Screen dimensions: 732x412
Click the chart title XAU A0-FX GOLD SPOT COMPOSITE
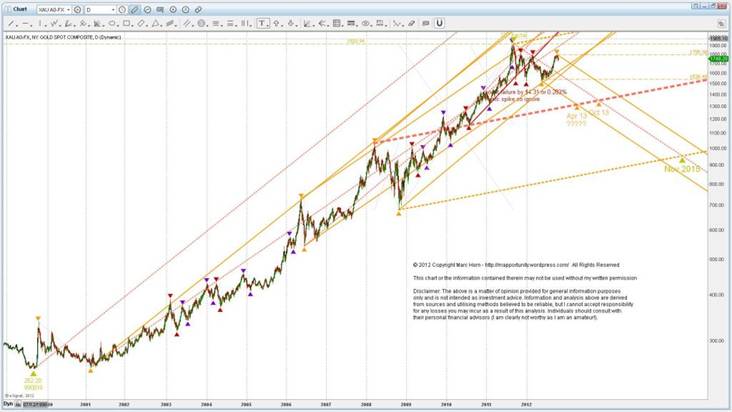(63, 37)
